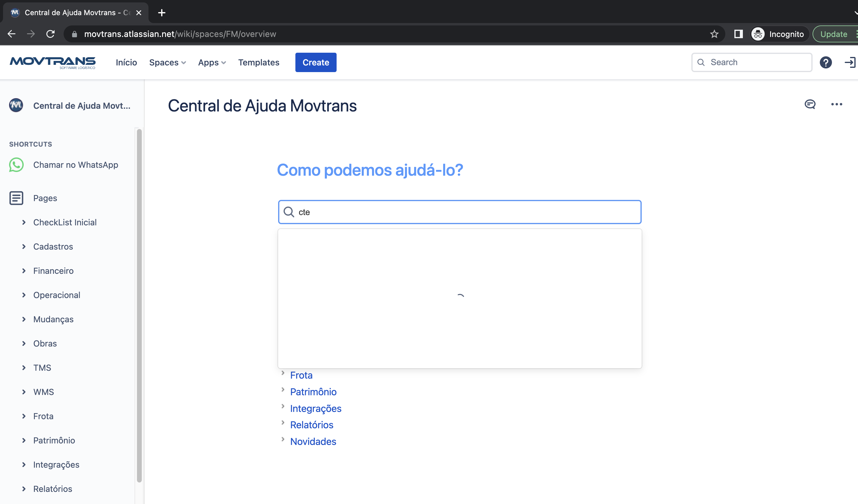Image resolution: width=858 pixels, height=504 pixels.
Task: Click the Pages icon in sidebar
Action: [x=16, y=198]
